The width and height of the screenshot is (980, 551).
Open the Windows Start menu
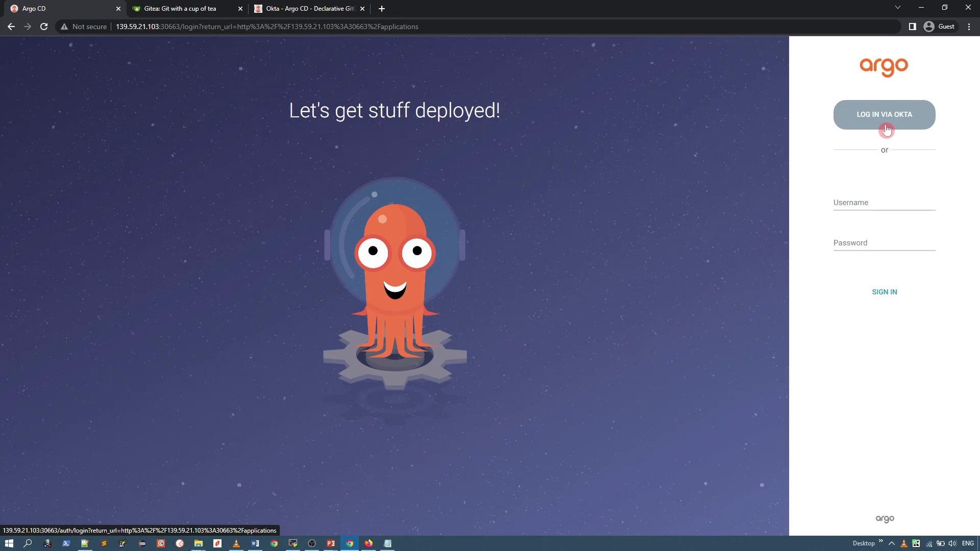pos(9,543)
